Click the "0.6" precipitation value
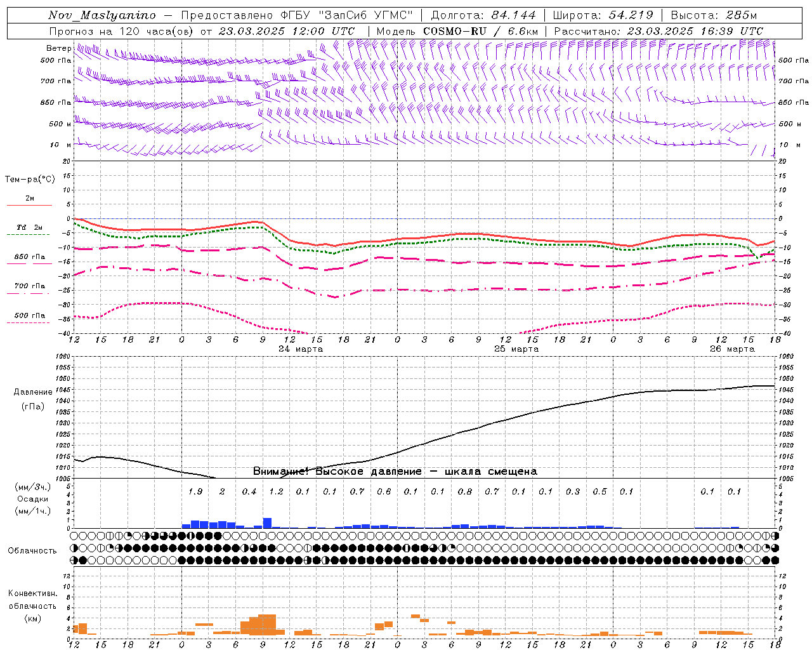The width and height of the screenshot is (812, 650). 384,491
